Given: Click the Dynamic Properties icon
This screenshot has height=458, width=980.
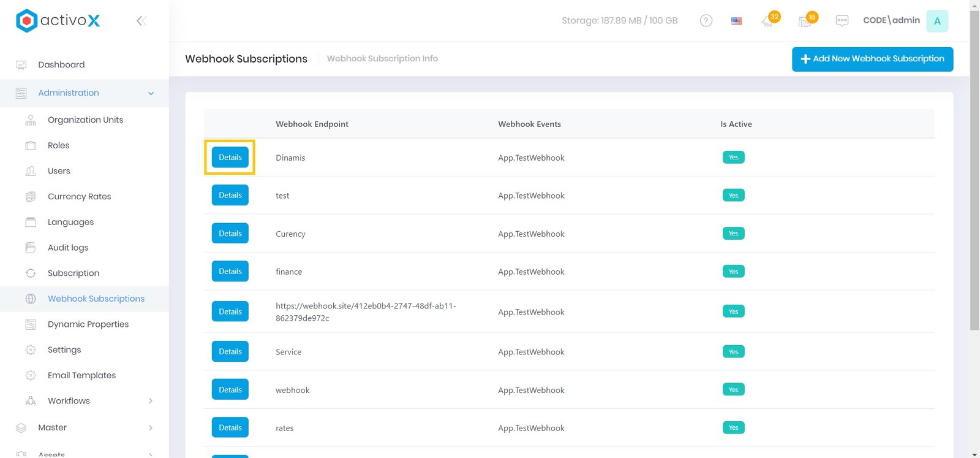Looking at the screenshot, I should (31, 324).
